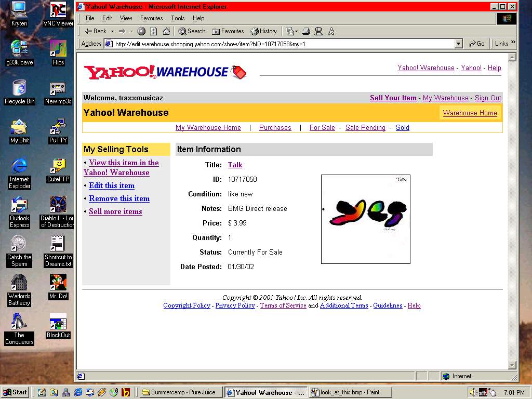The height and width of the screenshot is (399, 532).
Task: Click the Edit this item link
Action: point(112,185)
